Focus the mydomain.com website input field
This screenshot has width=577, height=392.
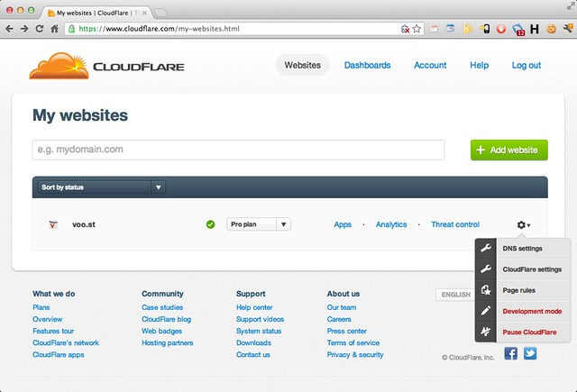coord(238,150)
